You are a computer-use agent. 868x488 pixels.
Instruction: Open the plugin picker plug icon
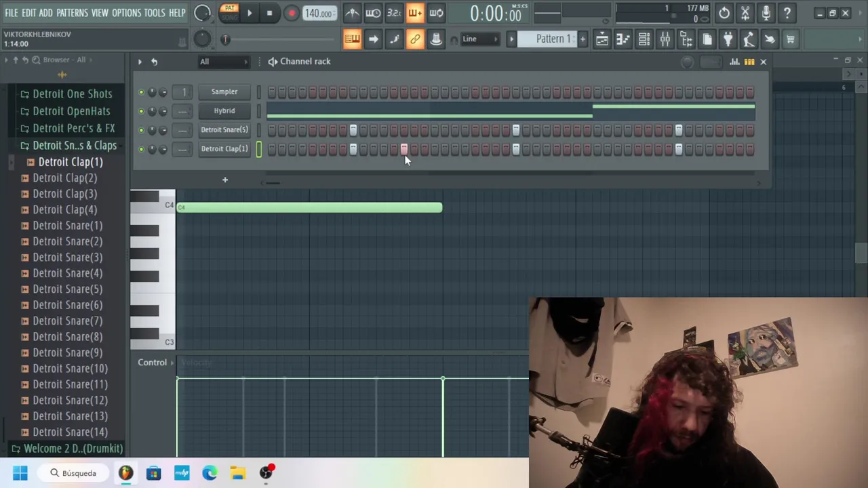tap(728, 39)
